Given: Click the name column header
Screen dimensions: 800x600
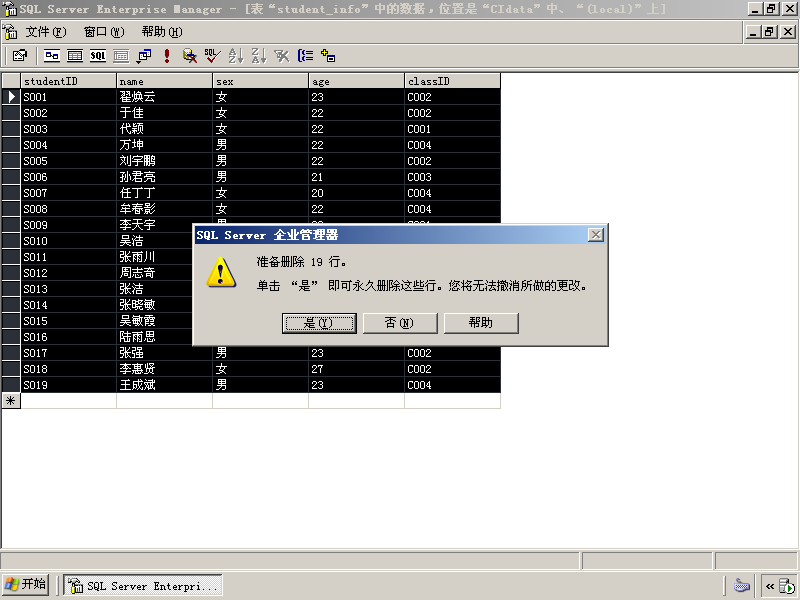Looking at the screenshot, I should coord(164,81).
